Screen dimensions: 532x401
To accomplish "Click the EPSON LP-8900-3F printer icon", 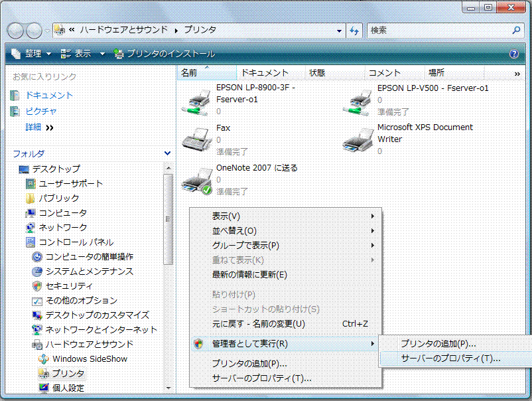I will coord(196,102).
